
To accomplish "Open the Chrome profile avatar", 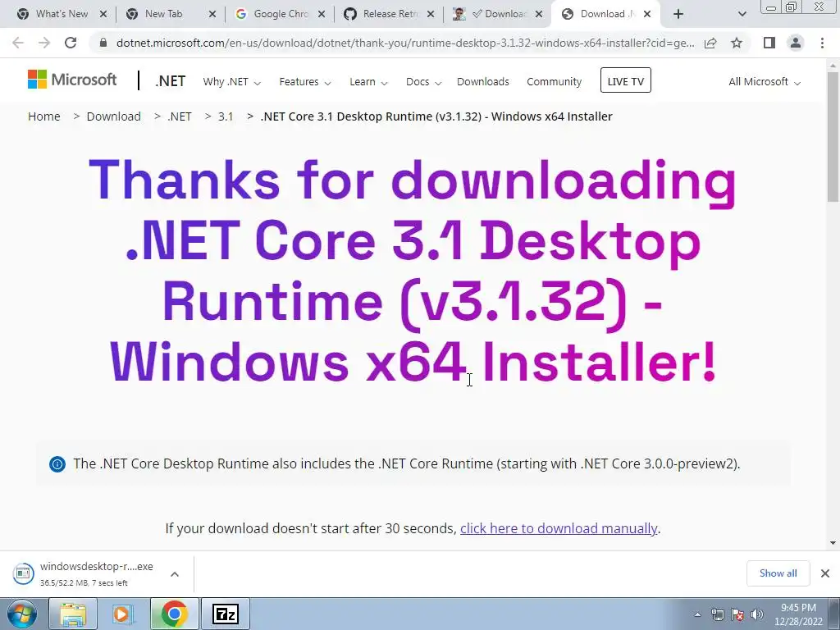I will (x=796, y=43).
